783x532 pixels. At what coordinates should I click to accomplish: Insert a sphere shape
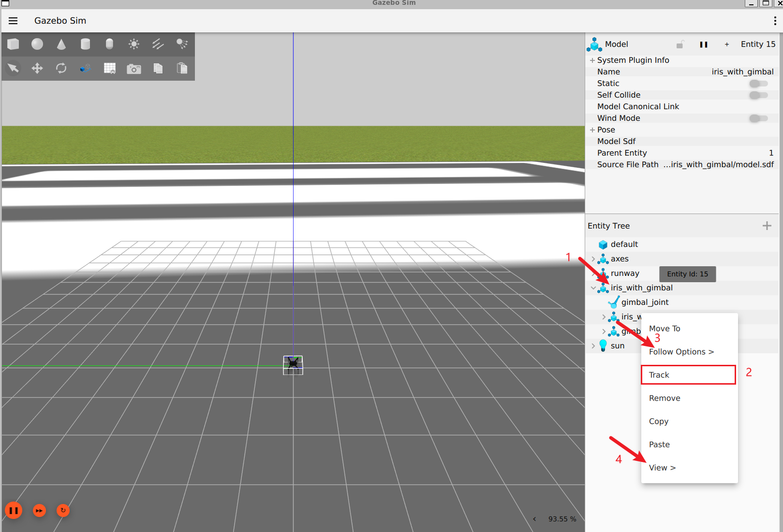(37, 44)
